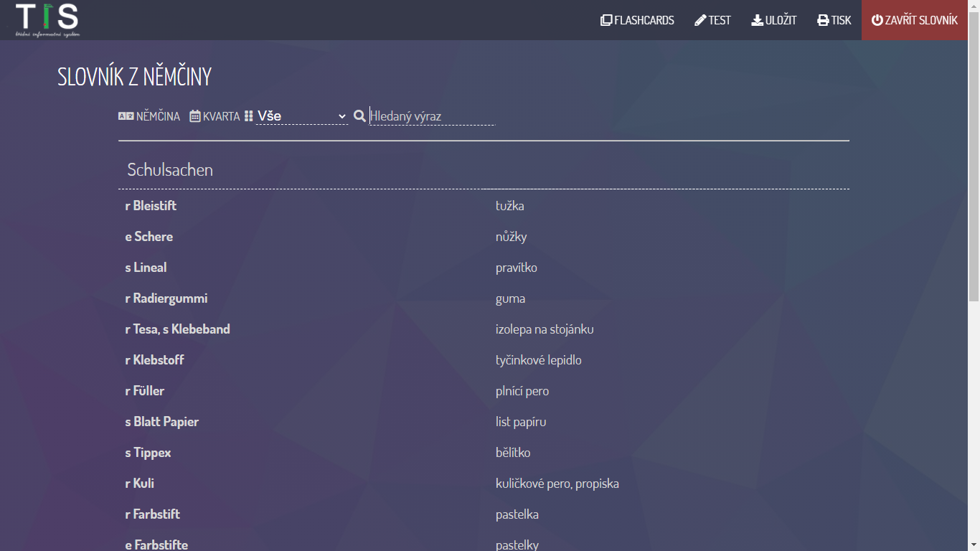Viewport: 980px width, 551px height.
Task: Click the grid icon before Vše dropdown
Action: 249,116
